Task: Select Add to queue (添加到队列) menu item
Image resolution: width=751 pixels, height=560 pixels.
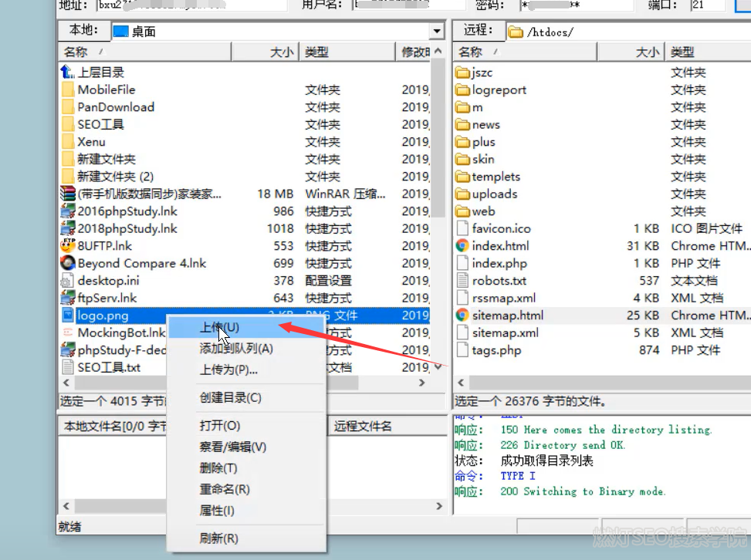Action: tap(236, 349)
